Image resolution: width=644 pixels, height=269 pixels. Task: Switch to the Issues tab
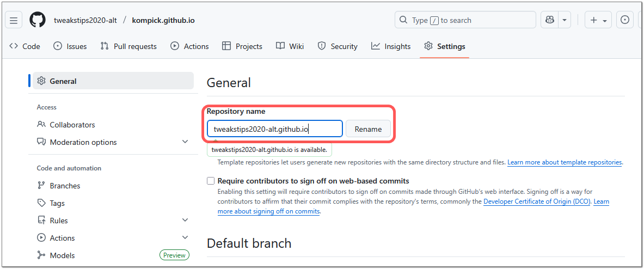pyautogui.click(x=70, y=46)
